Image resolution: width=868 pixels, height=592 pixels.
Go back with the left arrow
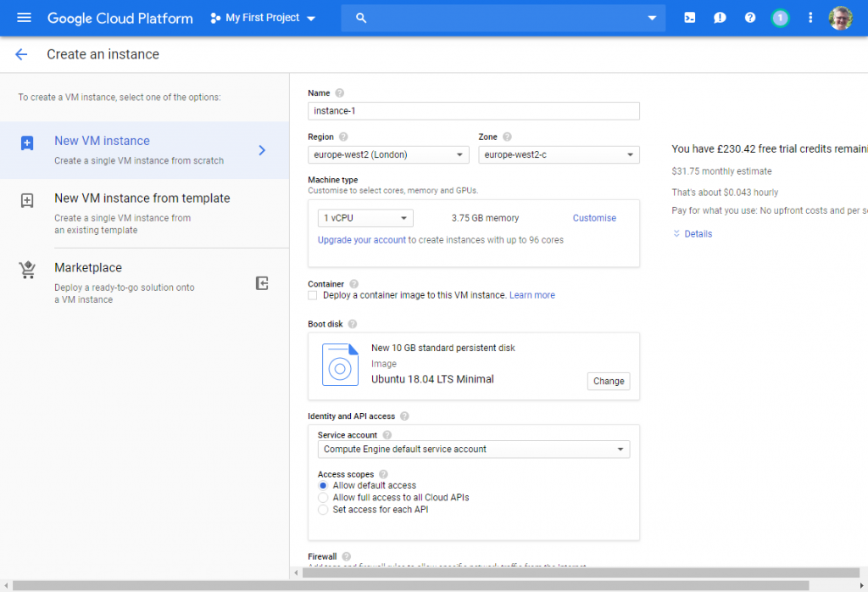[x=21, y=54]
